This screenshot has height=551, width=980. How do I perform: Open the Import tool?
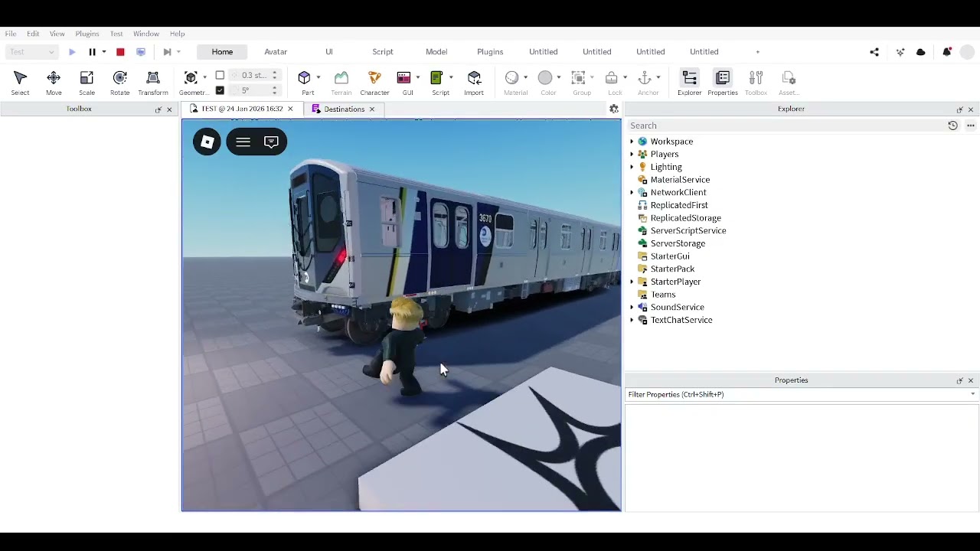(474, 83)
